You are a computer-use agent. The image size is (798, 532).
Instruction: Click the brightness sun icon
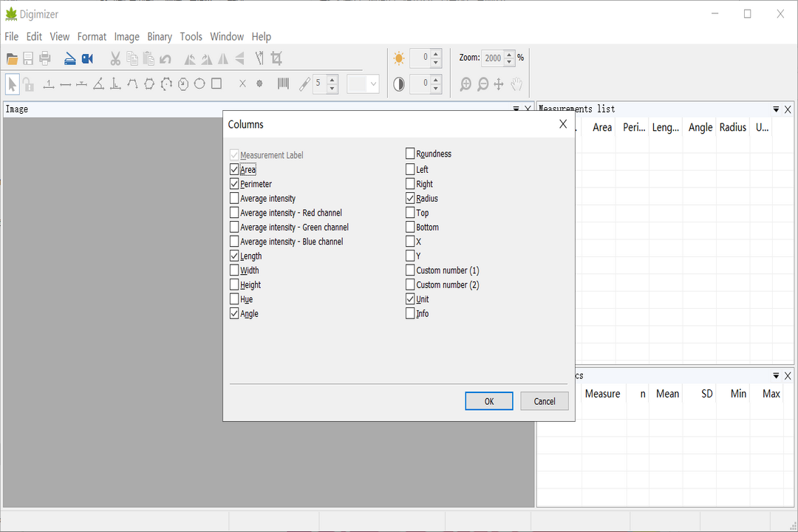click(399, 58)
